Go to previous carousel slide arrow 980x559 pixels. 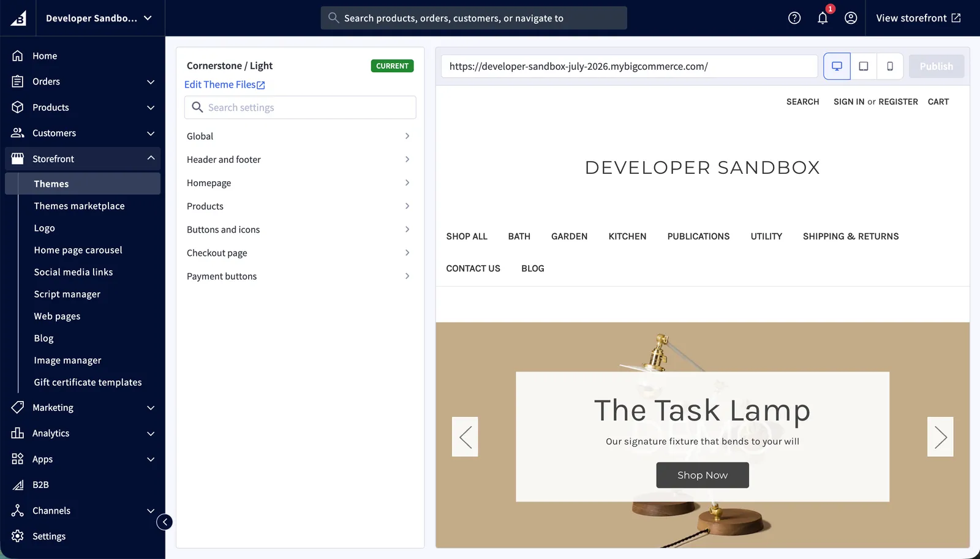tap(465, 437)
